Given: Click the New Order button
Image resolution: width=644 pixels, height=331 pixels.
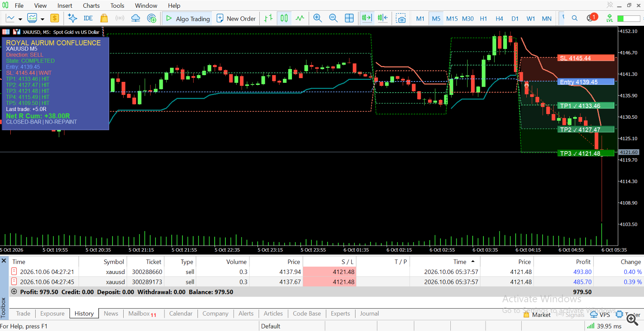Looking at the screenshot, I should click(236, 18).
